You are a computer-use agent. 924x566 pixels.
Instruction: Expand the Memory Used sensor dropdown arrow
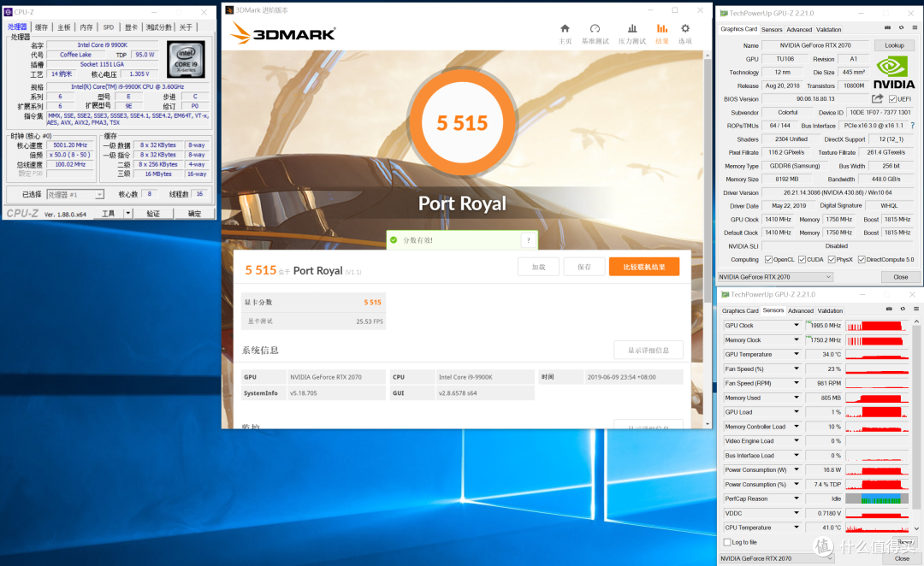pos(797,398)
